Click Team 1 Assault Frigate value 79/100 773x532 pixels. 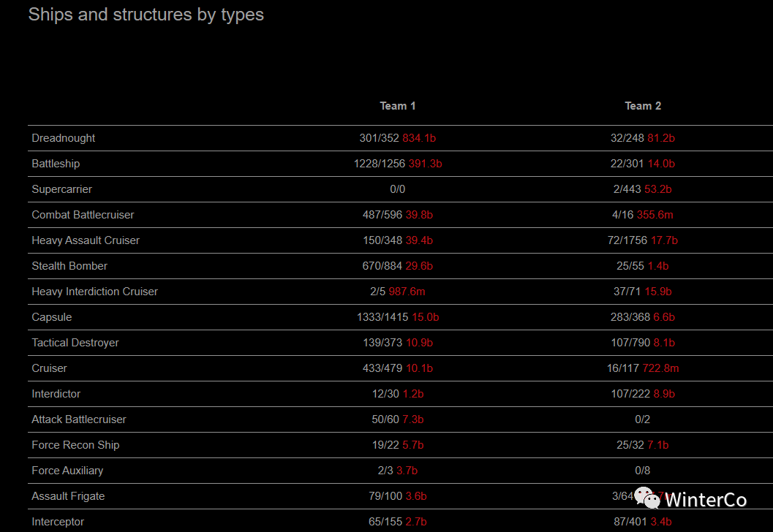click(385, 496)
